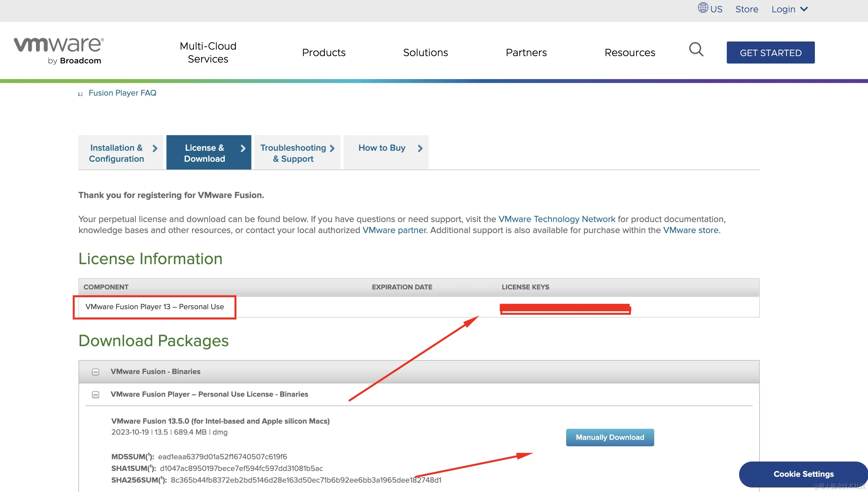Screen dimensions: 868x492
Task: Click the VMware by Broadcom logo
Action: click(x=58, y=51)
